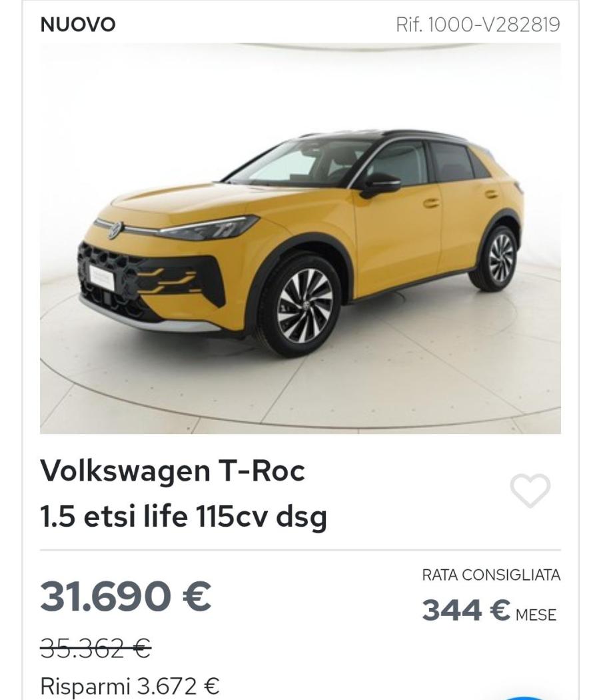Viewport: 609px width, 700px height.
Task: Click the VW logo on the car grille
Action: [x=115, y=230]
